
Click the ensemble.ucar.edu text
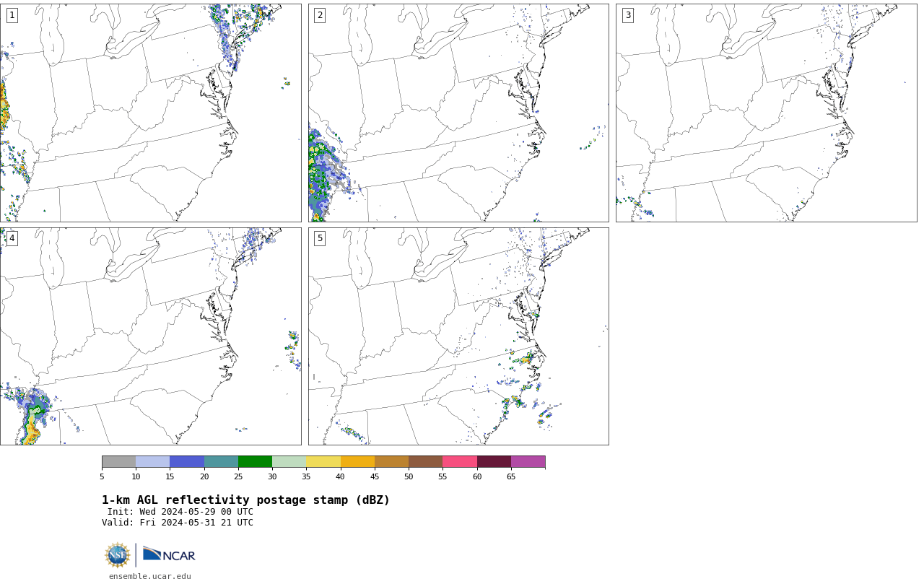click(150, 576)
